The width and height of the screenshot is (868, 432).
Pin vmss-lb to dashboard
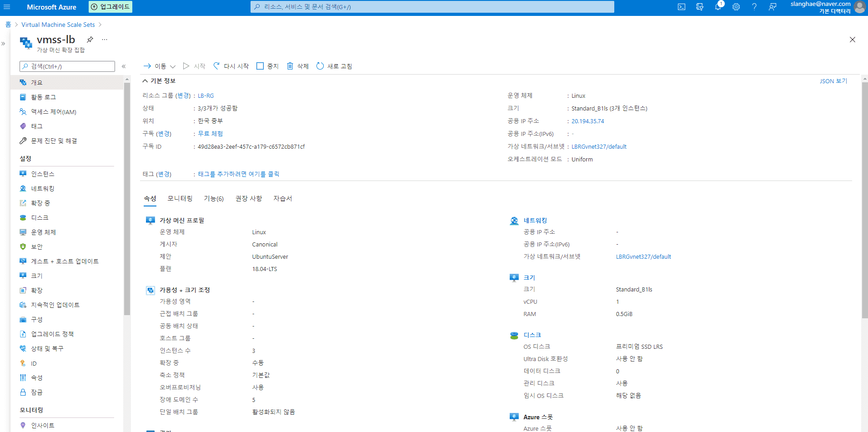point(90,40)
